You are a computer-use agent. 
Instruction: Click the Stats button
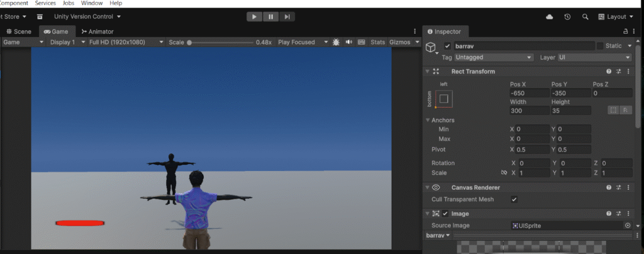point(377,42)
